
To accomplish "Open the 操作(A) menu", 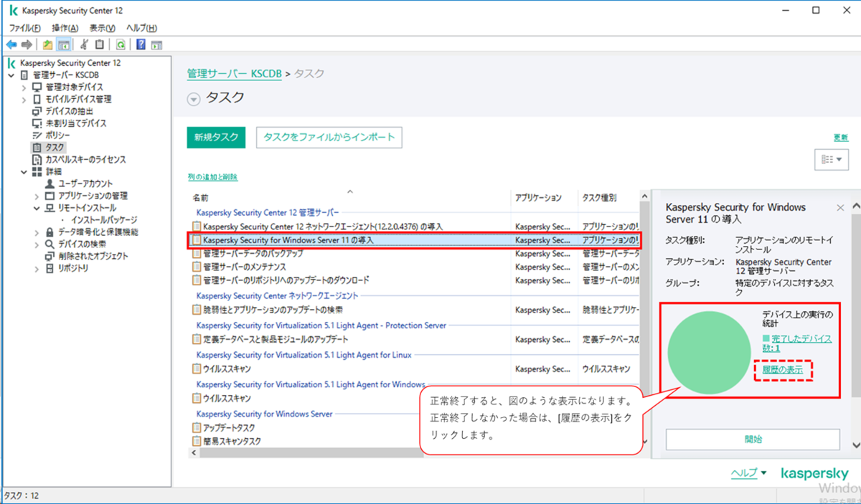I will pos(65,27).
